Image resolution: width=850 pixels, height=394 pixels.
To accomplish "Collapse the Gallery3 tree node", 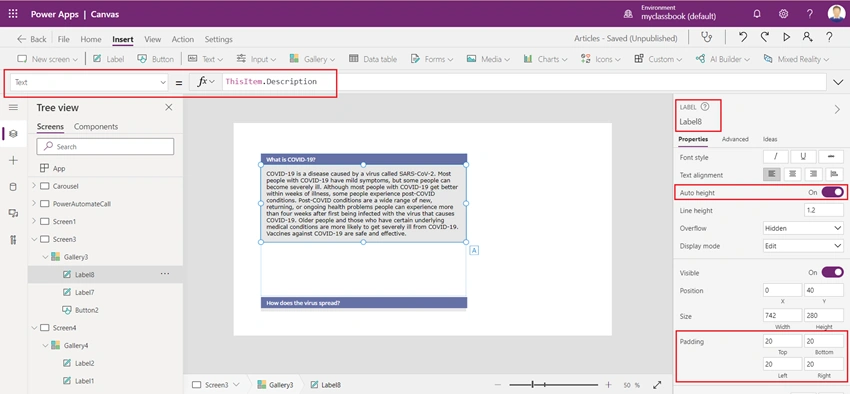I will 45,257.
